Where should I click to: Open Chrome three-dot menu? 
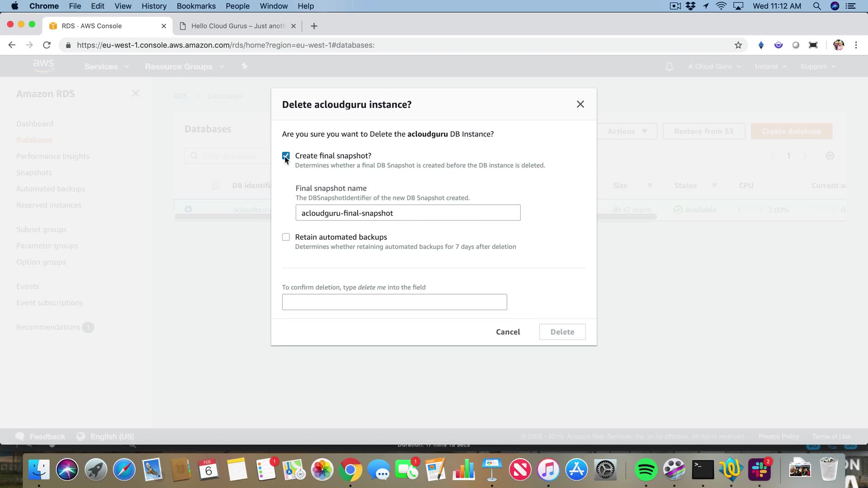click(x=855, y=45)
